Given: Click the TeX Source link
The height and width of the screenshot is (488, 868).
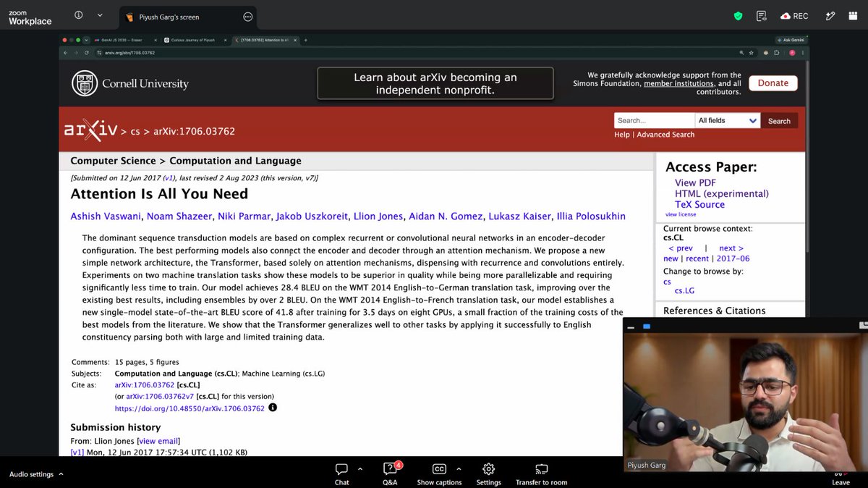Looking at the screenshot, I should (699, 205).
